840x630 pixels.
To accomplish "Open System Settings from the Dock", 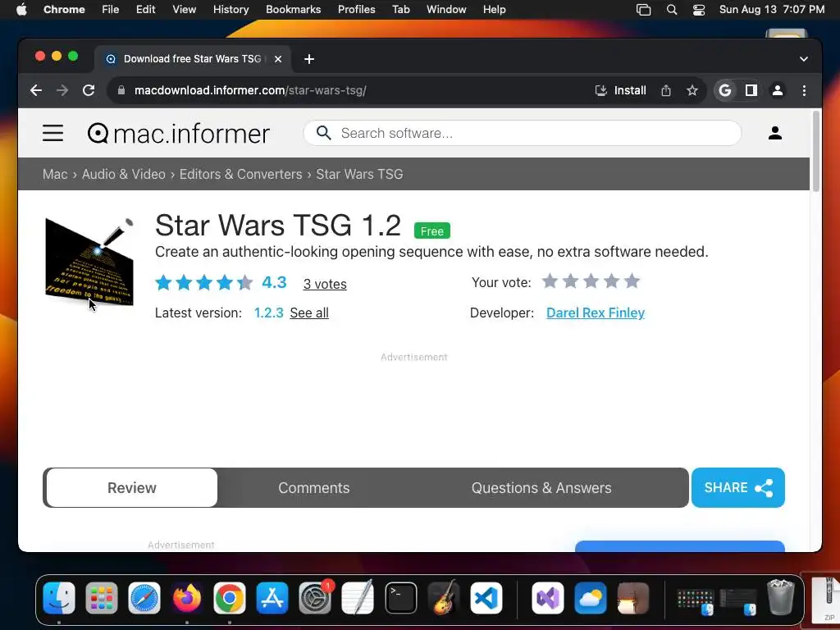I will pyautogui.click(x=315, y=598).
